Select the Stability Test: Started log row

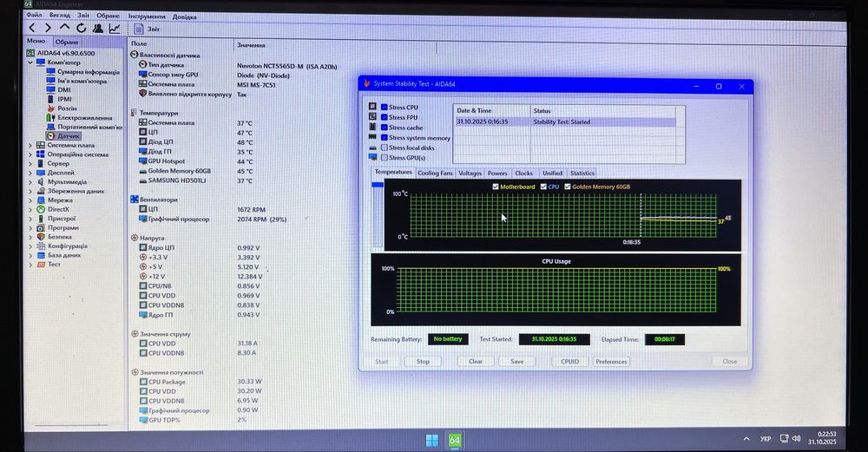click(565, 121)
